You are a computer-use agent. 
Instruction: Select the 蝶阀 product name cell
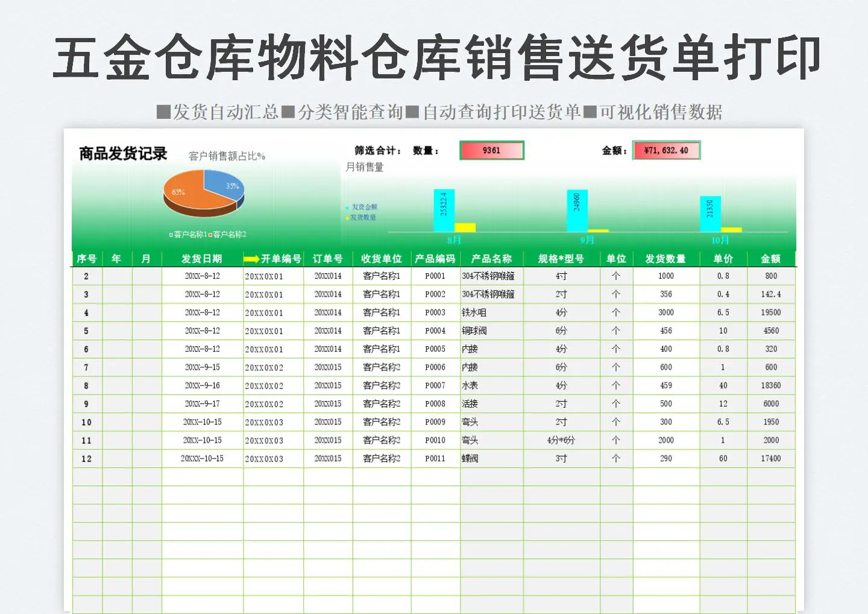[491, 458]
